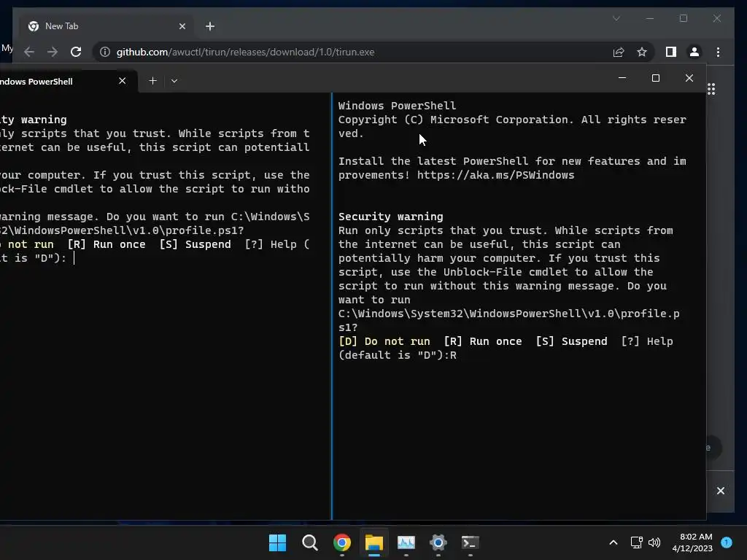Screen dimensions: 747x560
Task: Switch to Chrome from the taskbar
Action: 342,542
